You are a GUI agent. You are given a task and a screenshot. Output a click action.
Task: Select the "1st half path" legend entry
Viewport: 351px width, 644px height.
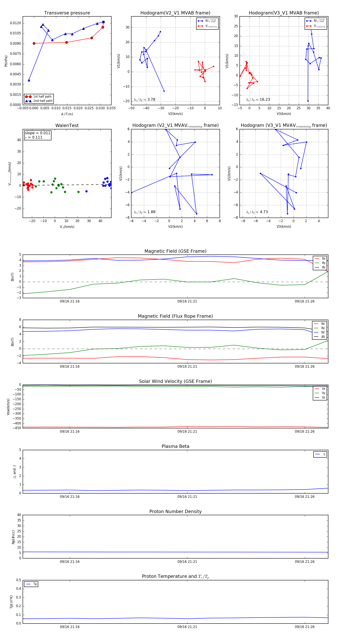pyautogui.click(x=39, y=96)
